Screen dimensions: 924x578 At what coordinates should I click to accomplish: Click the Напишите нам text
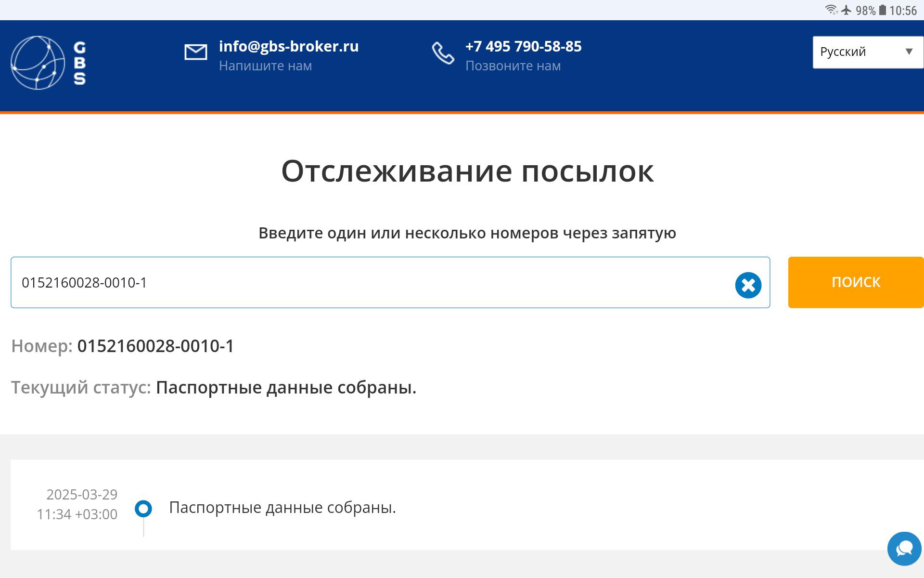point(265,66)
